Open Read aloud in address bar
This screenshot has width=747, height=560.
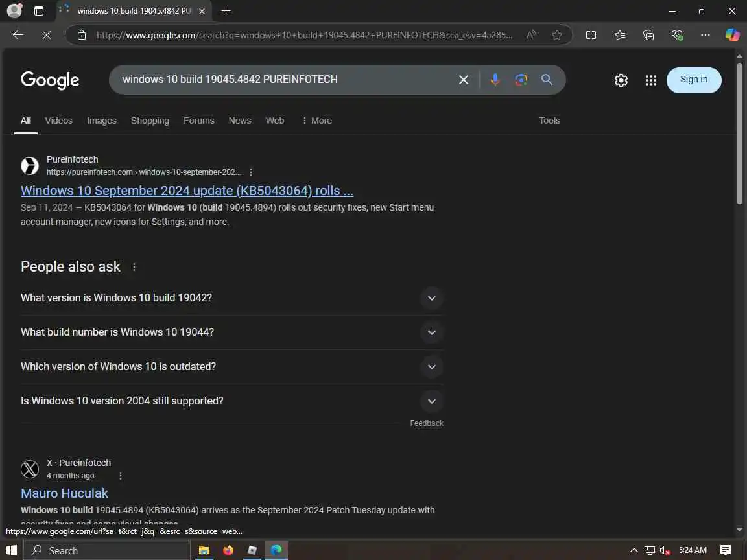click(531, 35)
